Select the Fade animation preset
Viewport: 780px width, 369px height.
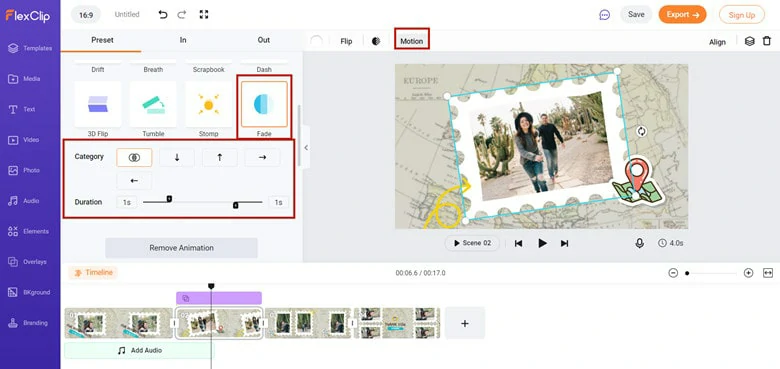[264, 104]
